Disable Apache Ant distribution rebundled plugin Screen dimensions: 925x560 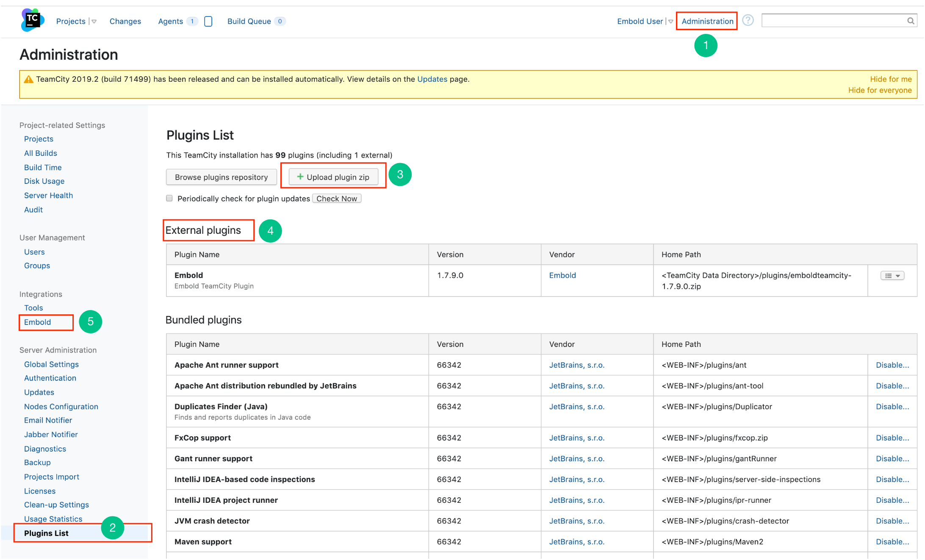[x=892, y=386]
